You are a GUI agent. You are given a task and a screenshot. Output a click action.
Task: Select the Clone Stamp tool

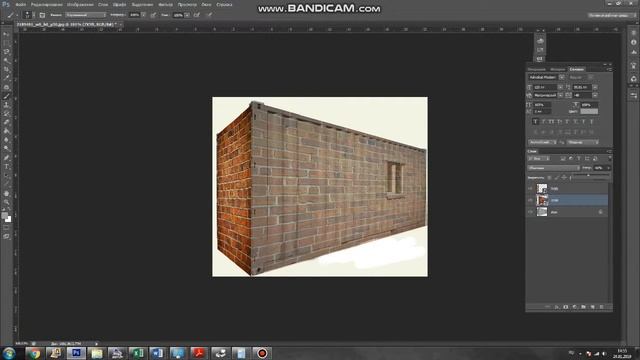(x=7, y=105)
